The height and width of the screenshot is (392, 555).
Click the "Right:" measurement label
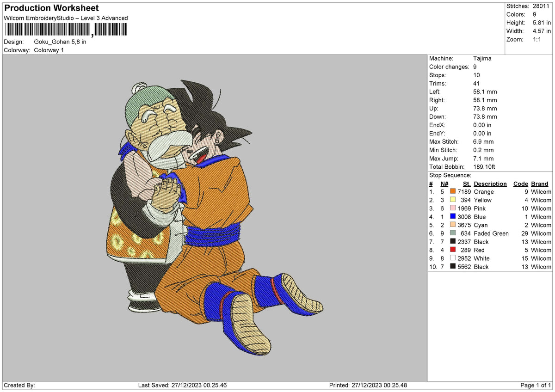(437, 100)
